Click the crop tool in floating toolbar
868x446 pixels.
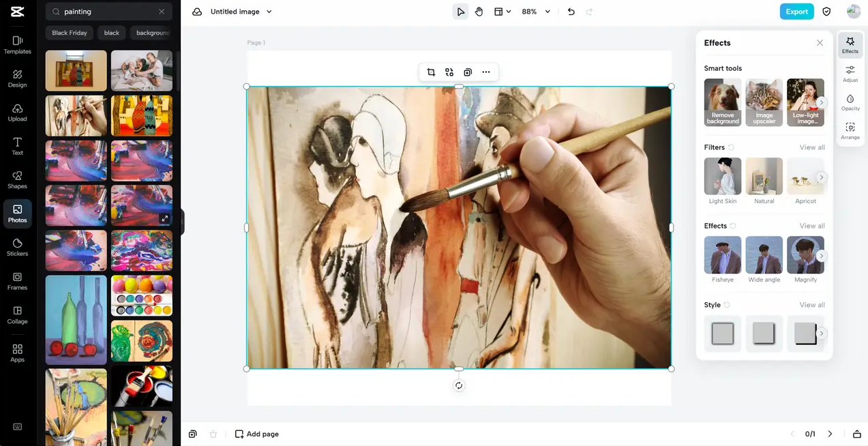click(431, 72)
